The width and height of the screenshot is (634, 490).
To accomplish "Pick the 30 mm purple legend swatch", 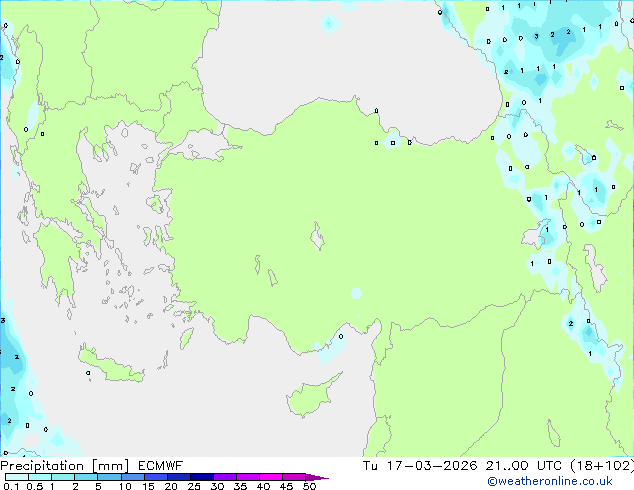I will [x=225, y=477].
